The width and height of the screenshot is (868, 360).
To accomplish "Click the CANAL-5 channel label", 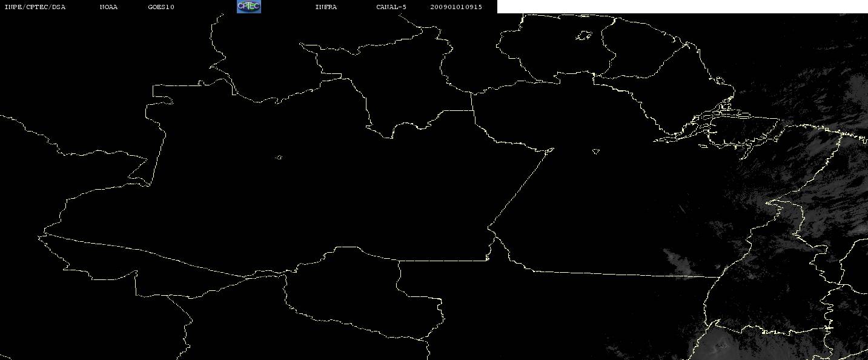I will point(391,7).
